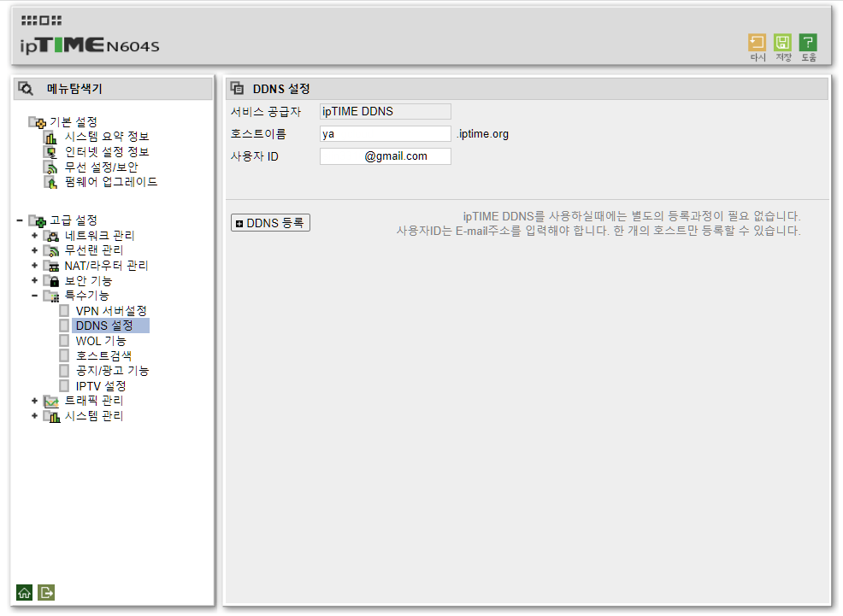Click the 네트워크 관리 tree label
The height and width of the screenshot is (616, 843).
(x=99, y=235)
